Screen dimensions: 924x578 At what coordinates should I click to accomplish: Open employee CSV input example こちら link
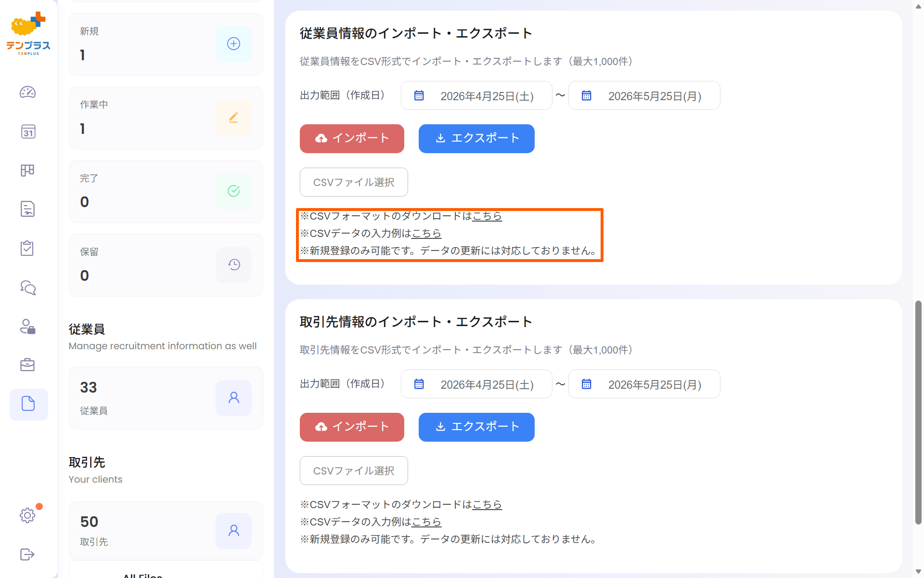click(426, 234)
